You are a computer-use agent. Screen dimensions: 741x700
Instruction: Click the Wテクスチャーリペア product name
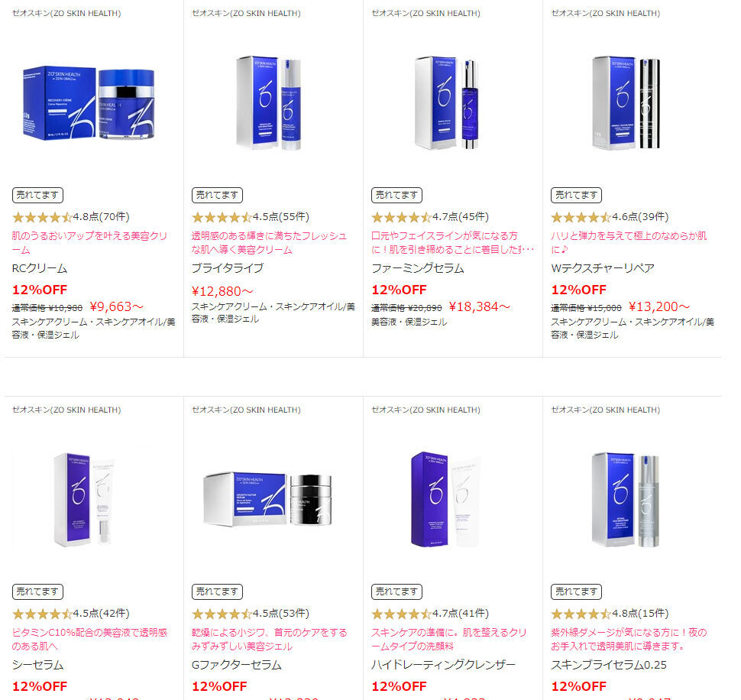tap(603, 268)
